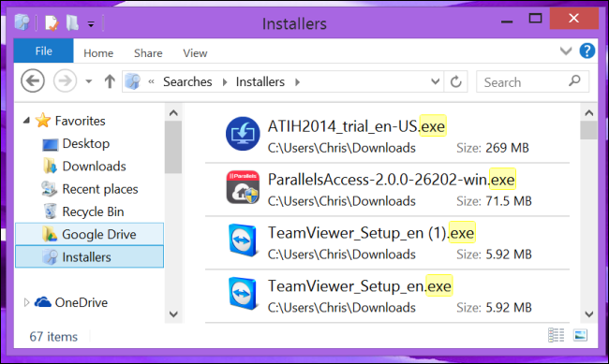Expand the arrow after Installers breadcrumb
This screenshot has width=609, height=364.
tap(298, 82)
